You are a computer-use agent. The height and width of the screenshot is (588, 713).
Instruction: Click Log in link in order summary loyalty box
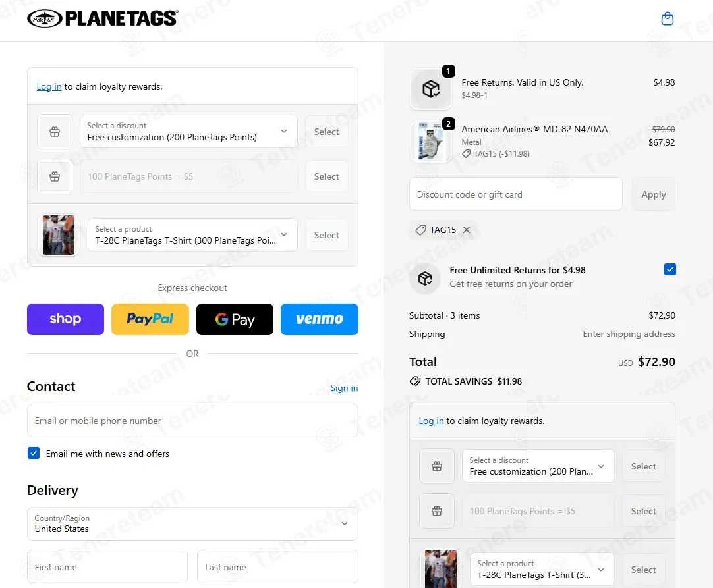431,421
